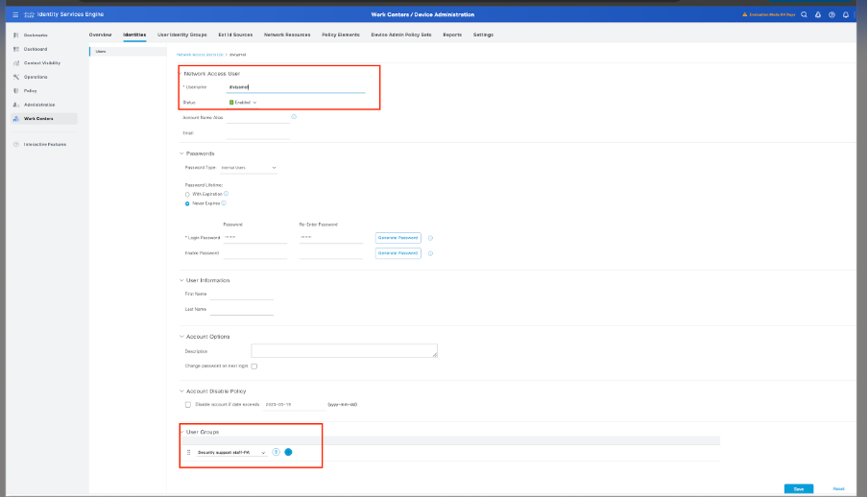Collapse the User Groups section
The image size is (868, 497).
pyautogui.click(x=181, y=432)
